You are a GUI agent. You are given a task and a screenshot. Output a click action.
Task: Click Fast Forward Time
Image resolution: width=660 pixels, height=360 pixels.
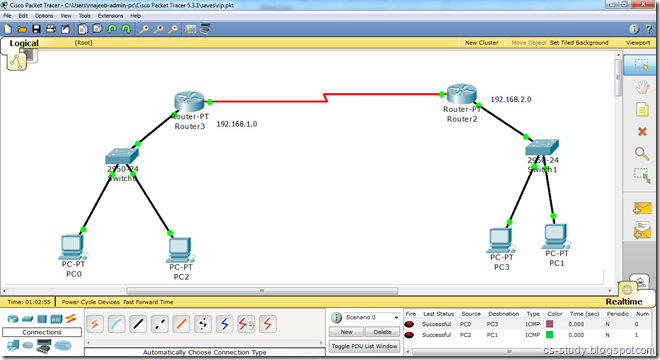click(148, 302)
